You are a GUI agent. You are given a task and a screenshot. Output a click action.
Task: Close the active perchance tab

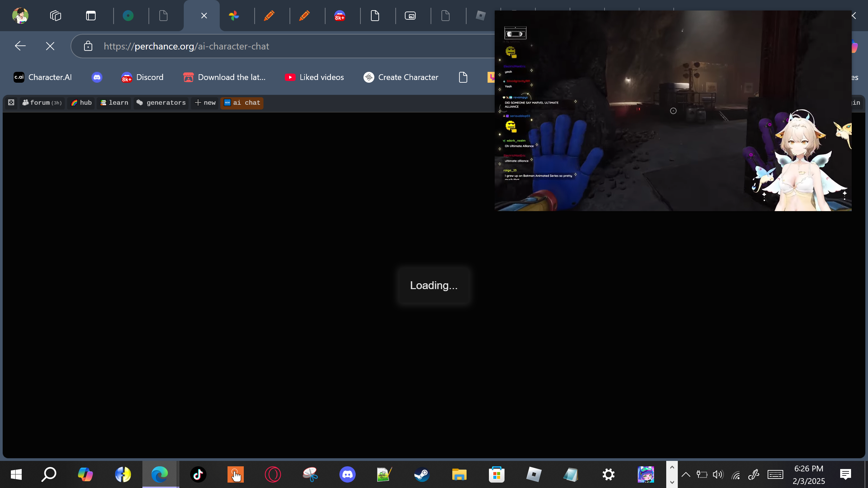tap(204, 16)
